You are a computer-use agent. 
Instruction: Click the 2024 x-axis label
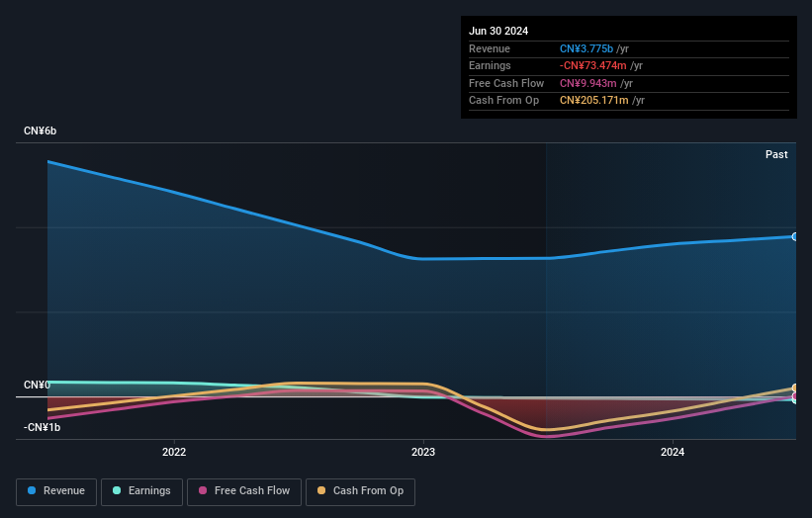click(x=673, y=452)
